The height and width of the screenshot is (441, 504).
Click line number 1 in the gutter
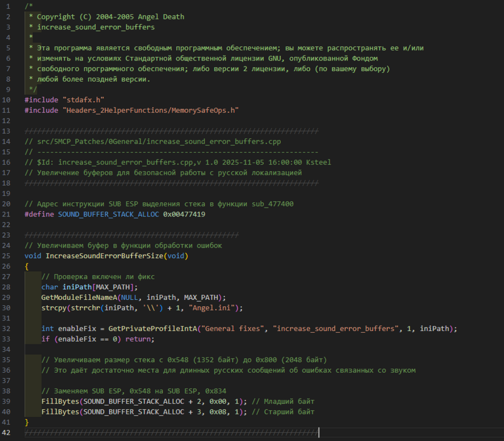point(8,6)
